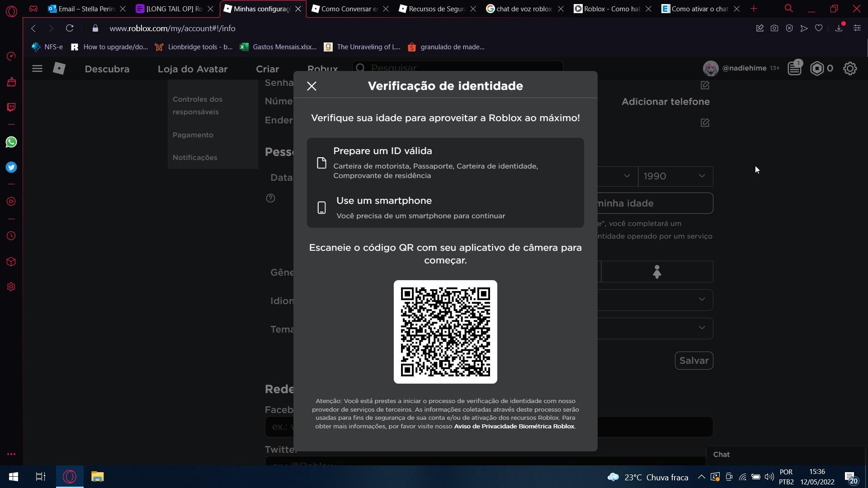Select the Robux navigation tab
868x488 pixels.
(x=322, y=68)
